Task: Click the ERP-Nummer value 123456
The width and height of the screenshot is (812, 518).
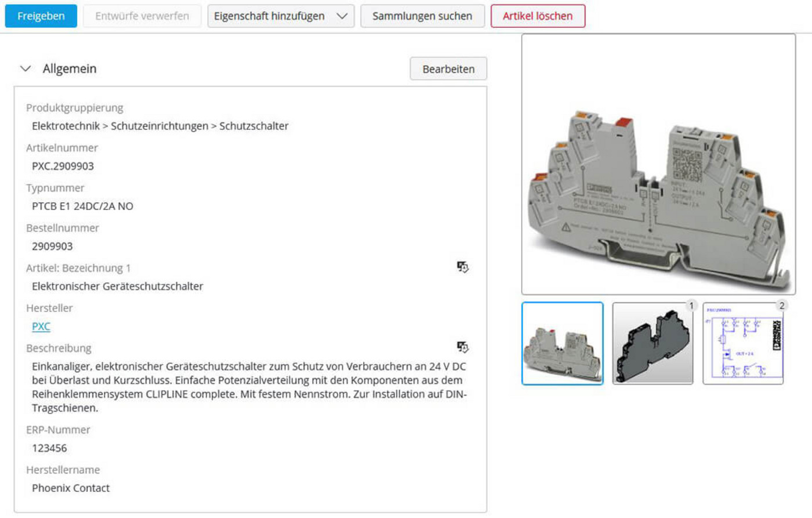Action: [x=49, y=448]
